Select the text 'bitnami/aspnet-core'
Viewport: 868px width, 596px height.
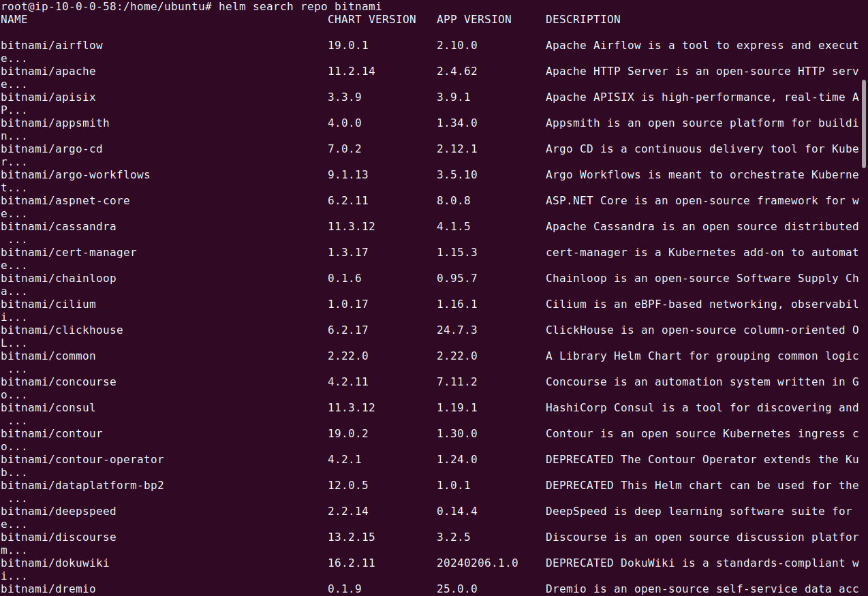click(65, 201)
